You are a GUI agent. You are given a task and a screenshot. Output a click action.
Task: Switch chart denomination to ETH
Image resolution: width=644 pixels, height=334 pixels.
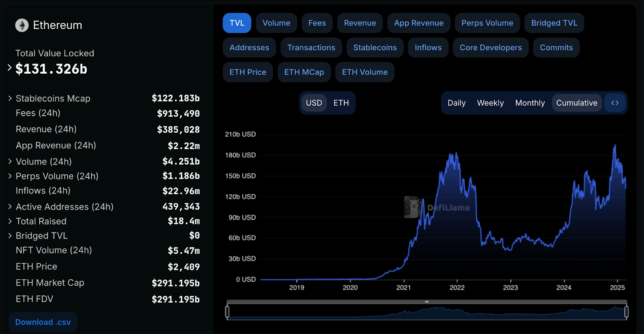tap(341, 103)
